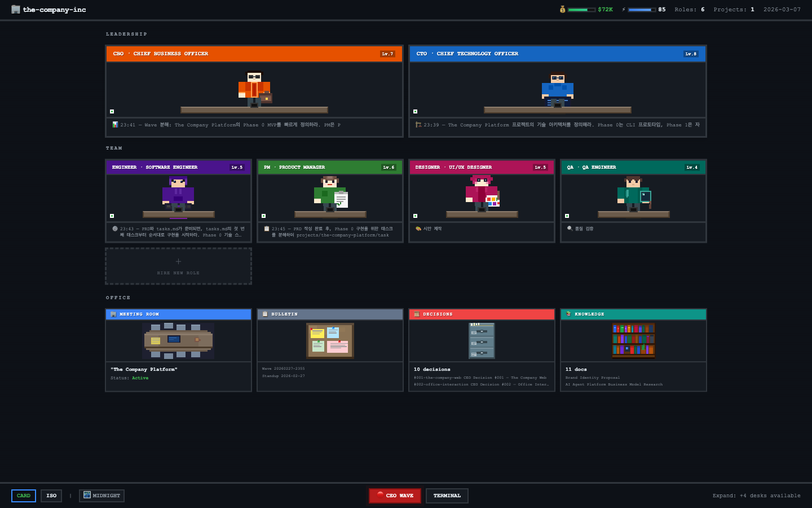Image resolution: width=812 pixels, height=508 pixels.
Task: Click the HIRE NEW ROLE slot
Action: click(178, 265)
